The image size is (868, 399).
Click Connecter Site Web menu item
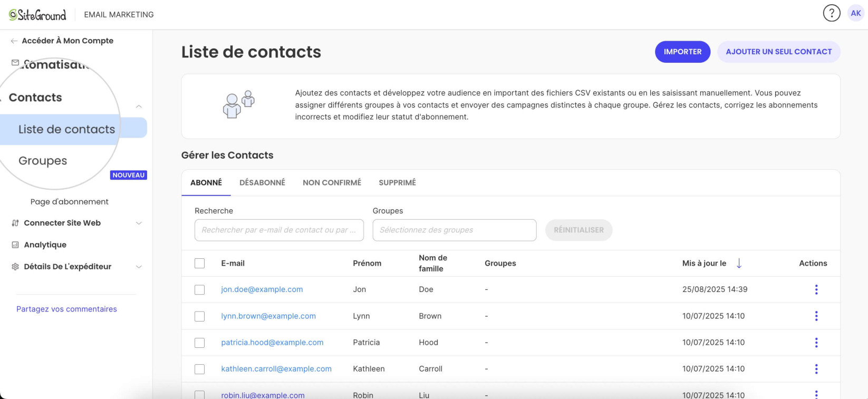[x=62, y=223]
